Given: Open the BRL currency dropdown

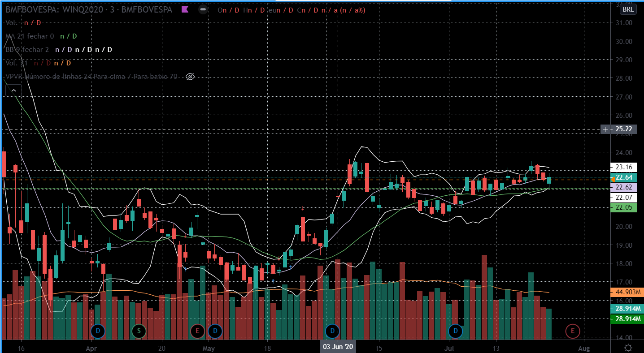Looking at the screenshot, I should (628, 9).
